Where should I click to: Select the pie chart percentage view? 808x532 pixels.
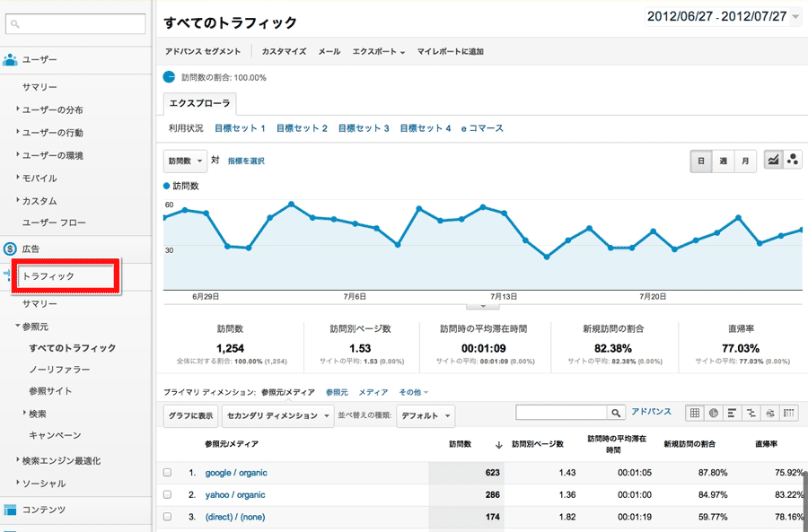714,413
